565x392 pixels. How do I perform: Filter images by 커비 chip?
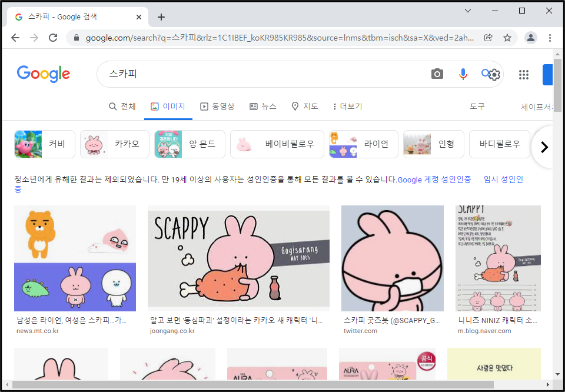tap(45, 144)
